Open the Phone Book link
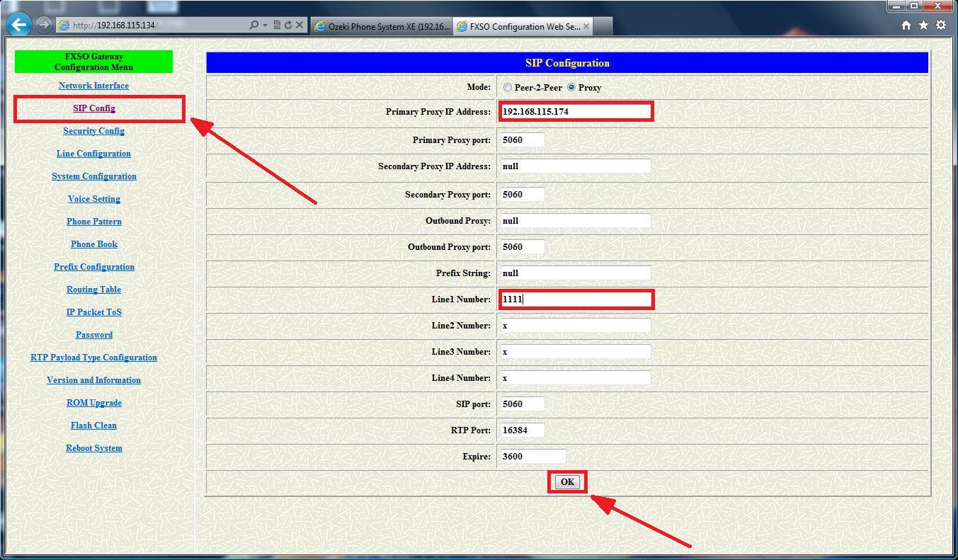 coord(94,244)
